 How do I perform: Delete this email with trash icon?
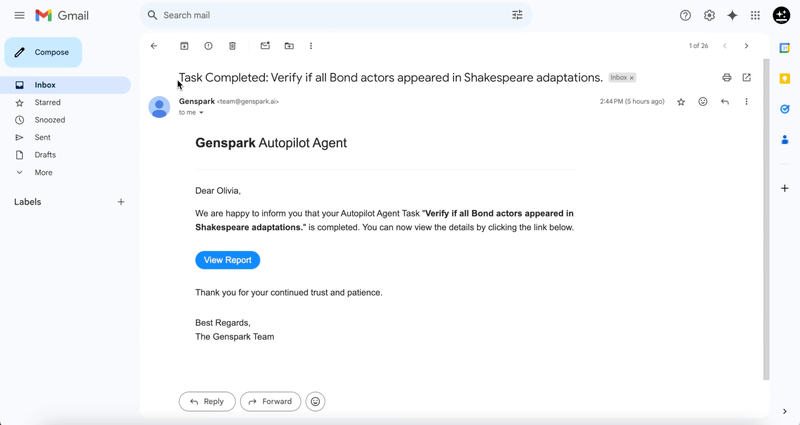[232, 46]
